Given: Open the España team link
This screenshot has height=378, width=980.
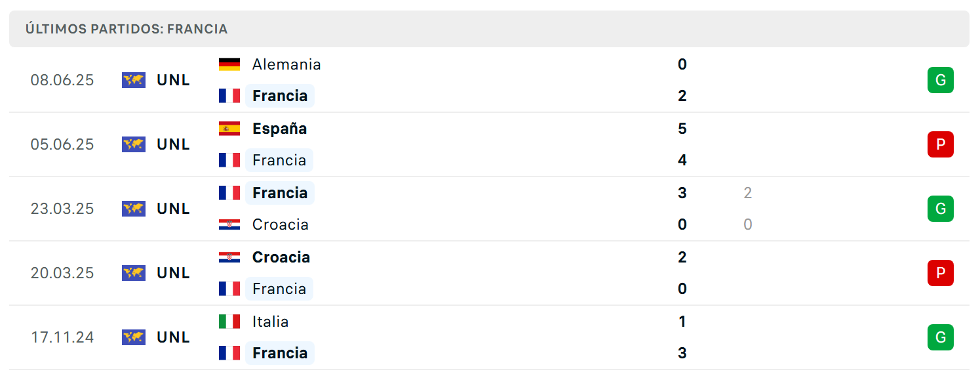Looking at the screenshot, I should [279, 129].
